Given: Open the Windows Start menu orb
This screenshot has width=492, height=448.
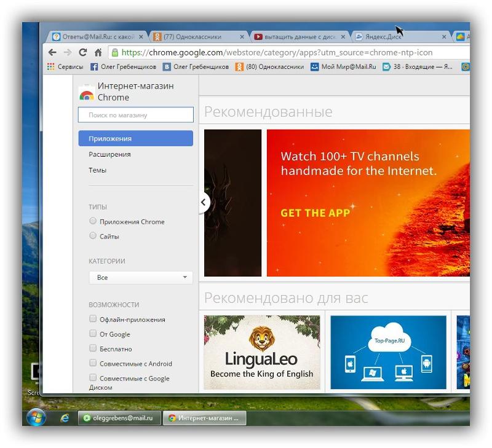Looking at the screenshot, I should click(x=36, y=417).
